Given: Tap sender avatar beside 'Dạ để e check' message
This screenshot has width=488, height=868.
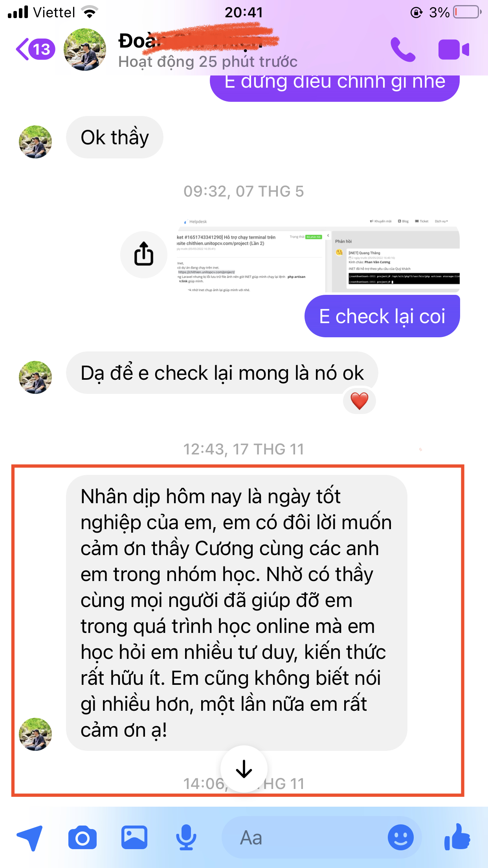Looking at the screenshot, I should tap(35, 377).
